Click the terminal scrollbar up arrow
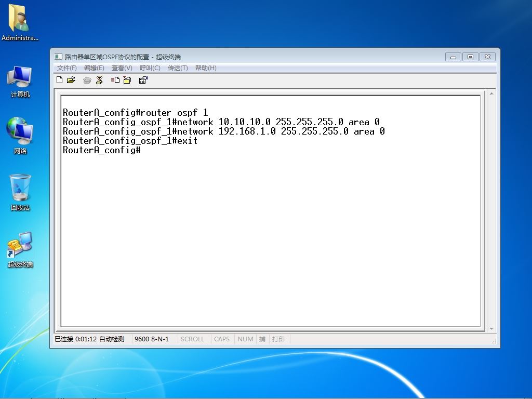The width and height of the screenshot is (532, 399). tap(491, 94)
